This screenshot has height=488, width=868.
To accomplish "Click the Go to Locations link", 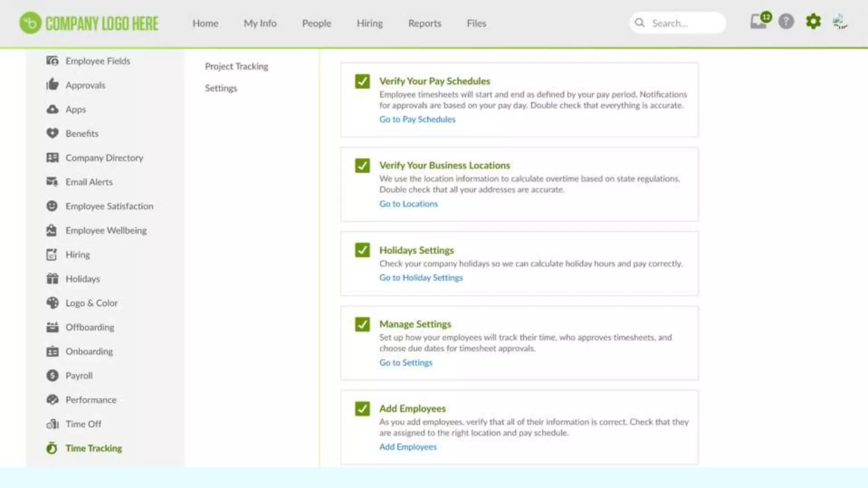I will pyautogui.click(x=408, y=204).
